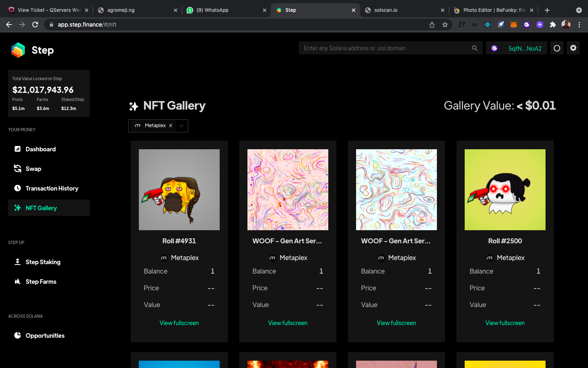Open MetaMask fox extension icon
The height and width of the screenshot is (368, 588).
click(x=514, y=25)
